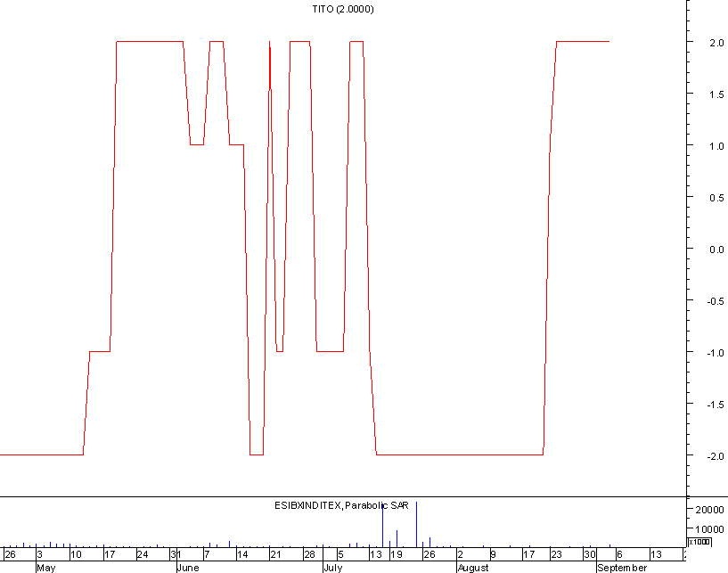728x573 pixels.
Task: Click the -1.5 value on right axis
Action: pyautogui.click(x=715, y=405)
